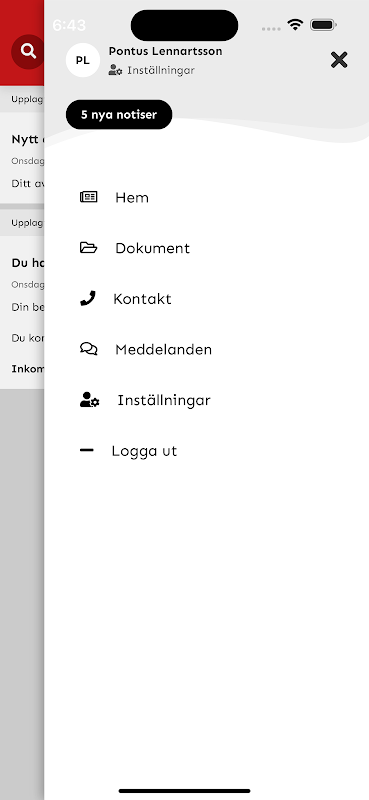Close the side menu with X
The image size is (369, 800).
[x=339, y=60]
